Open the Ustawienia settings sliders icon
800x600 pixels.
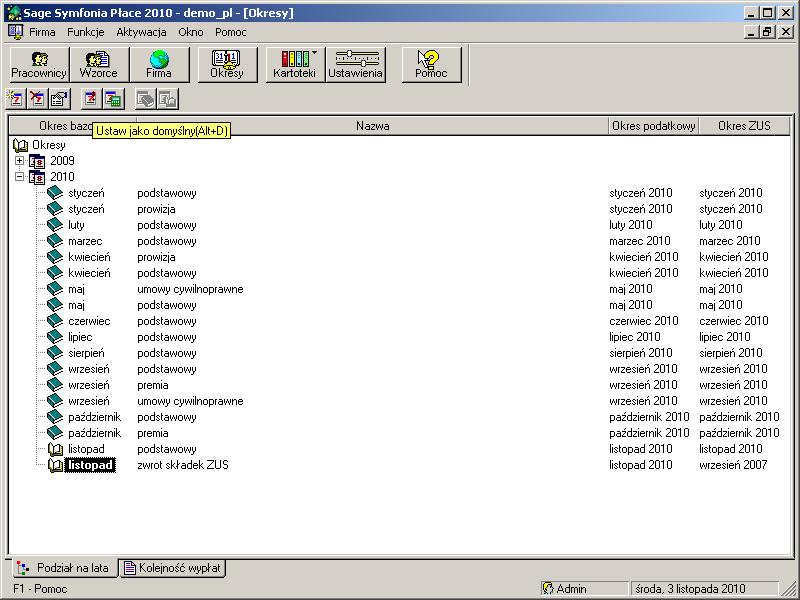[355, 65]
